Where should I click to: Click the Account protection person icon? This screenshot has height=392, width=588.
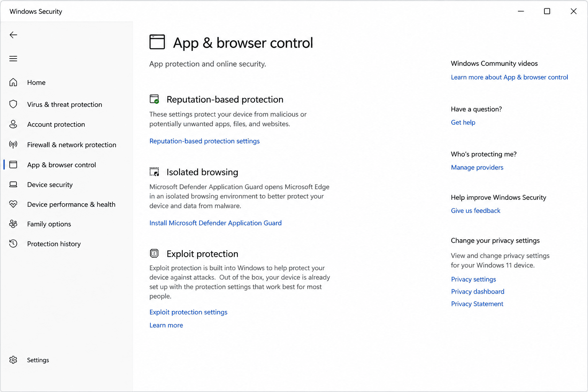tap(13, 124)
